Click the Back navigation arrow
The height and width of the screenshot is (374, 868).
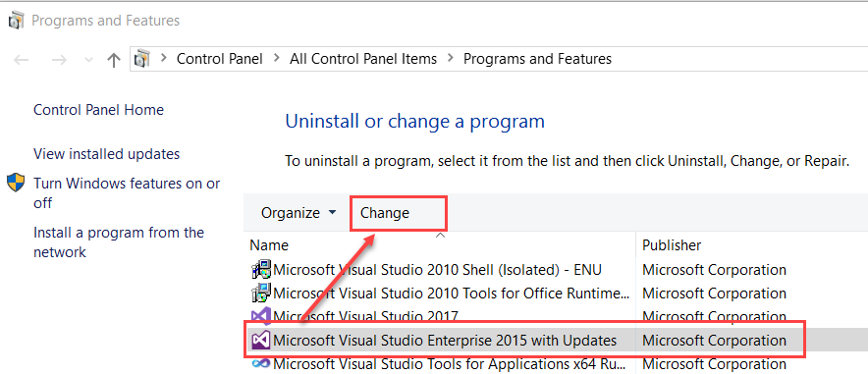21,60
